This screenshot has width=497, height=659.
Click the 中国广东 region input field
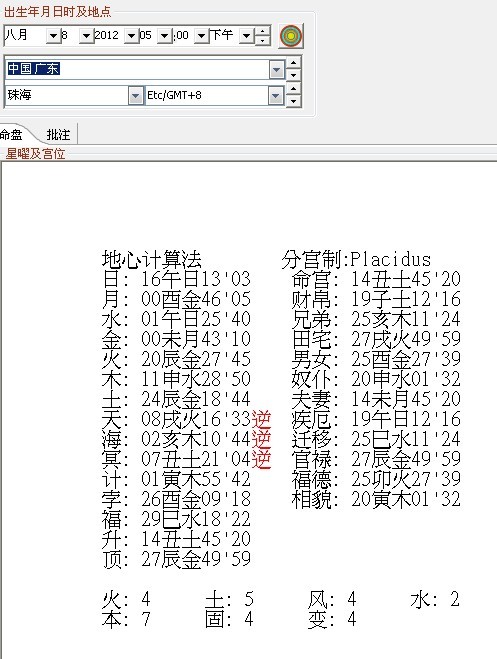[138, 69]
